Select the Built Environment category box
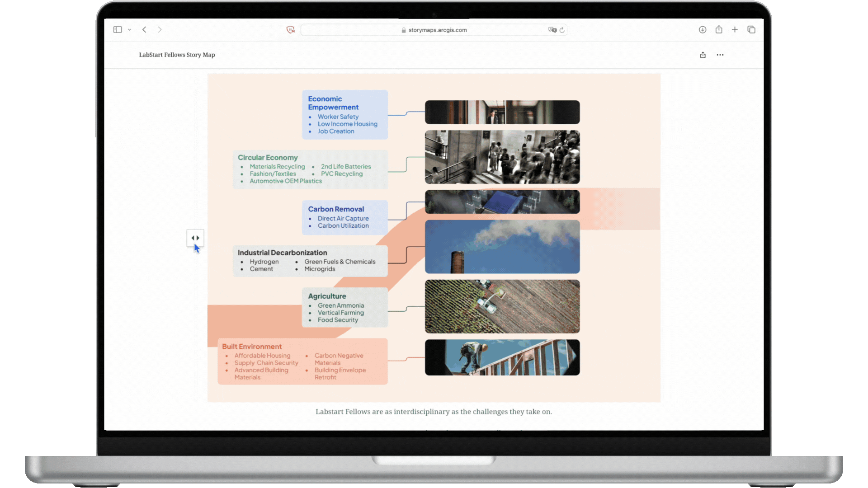The width and height of the screenshot is (868, 488). (x=302, y=361)
